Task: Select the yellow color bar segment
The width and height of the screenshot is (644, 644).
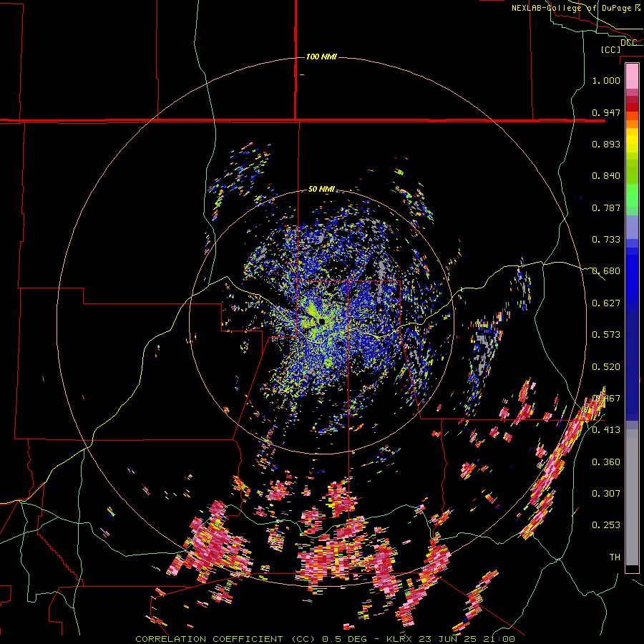Action: (632, 140)
